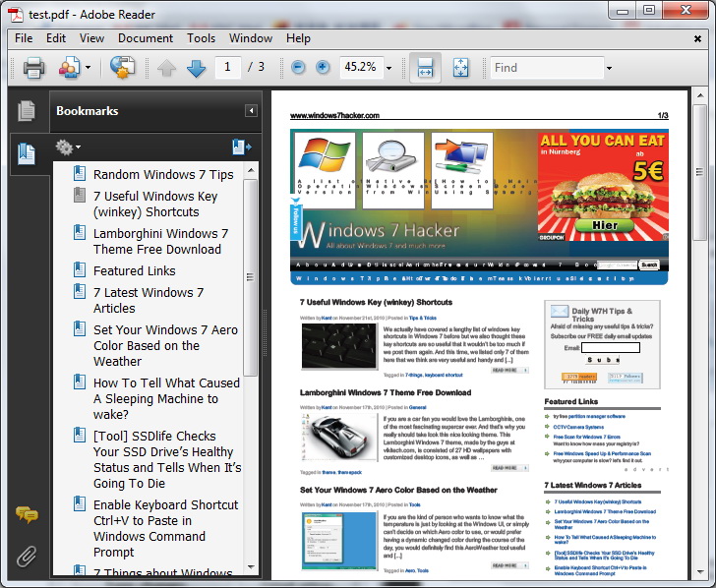Viewport: 716px width, 588px height.
Task: Open the Find options dropdown arrow
Action: point(609,68)
